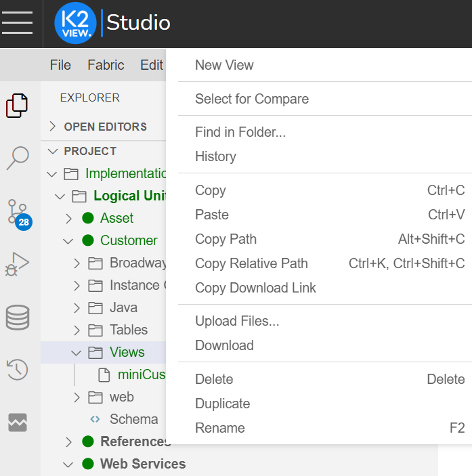Open the Schema file in tree
The image size is (472, 476).
[x=133, y=419]
